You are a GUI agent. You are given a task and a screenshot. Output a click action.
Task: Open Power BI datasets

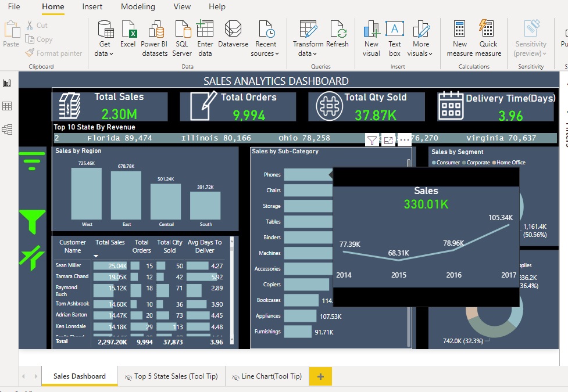coord(155,39)
